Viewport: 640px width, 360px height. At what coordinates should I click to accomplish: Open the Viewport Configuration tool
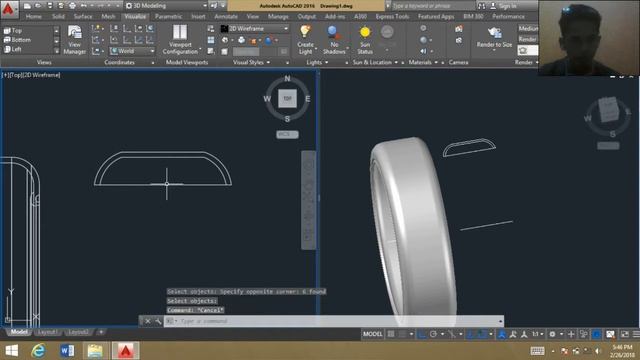coord(180,40)
